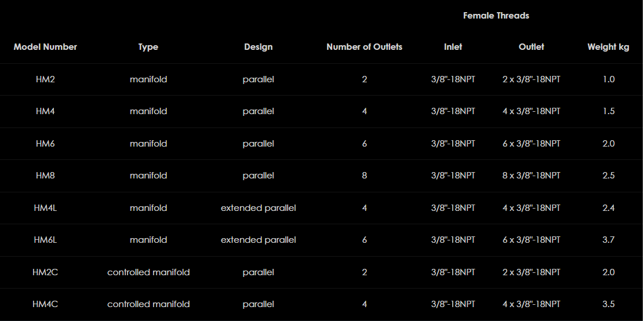
Task: Click the Design column header
Action: click(258, 47)
